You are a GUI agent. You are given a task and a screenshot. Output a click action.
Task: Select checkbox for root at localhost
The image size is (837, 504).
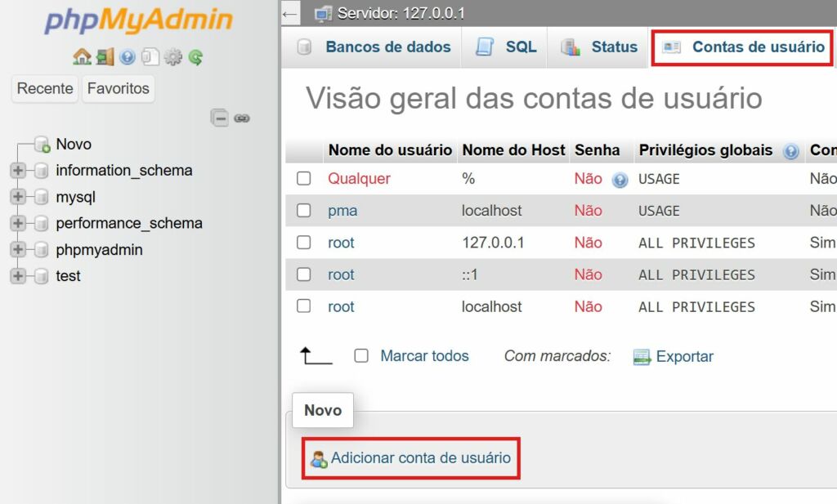[304, 306]
